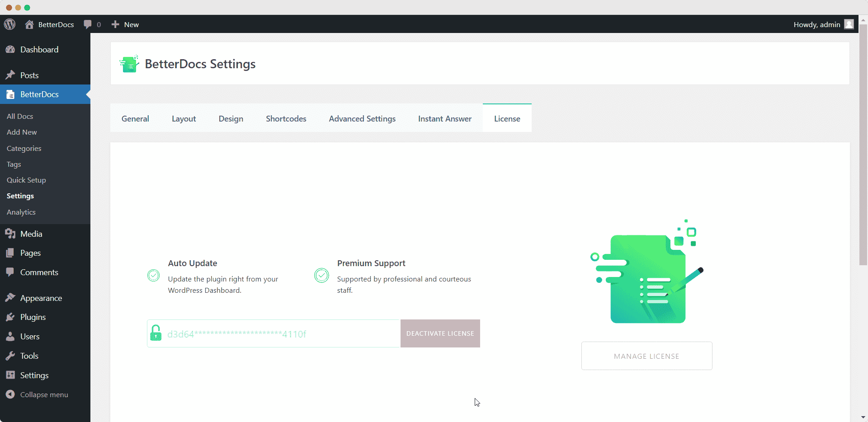Open the Shortcodes tab
The height and width of the screenshot is (422, 868).
[x=286, y=118]
